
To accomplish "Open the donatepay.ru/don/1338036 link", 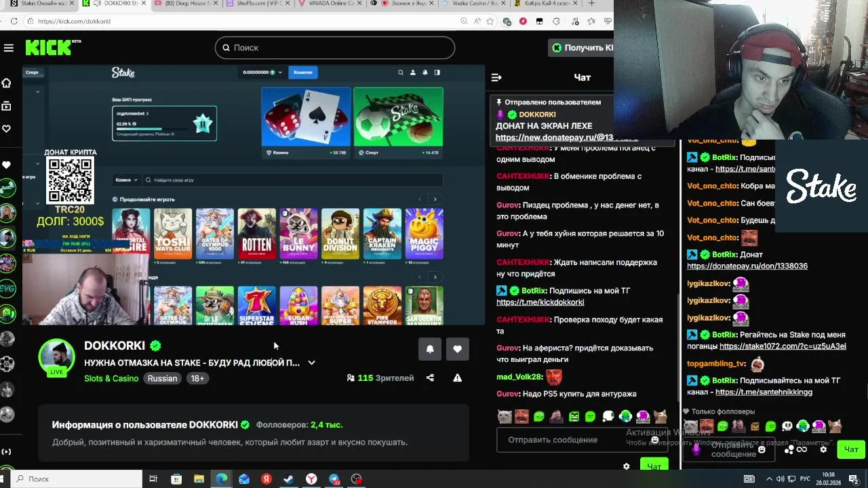I will (747, 266).
